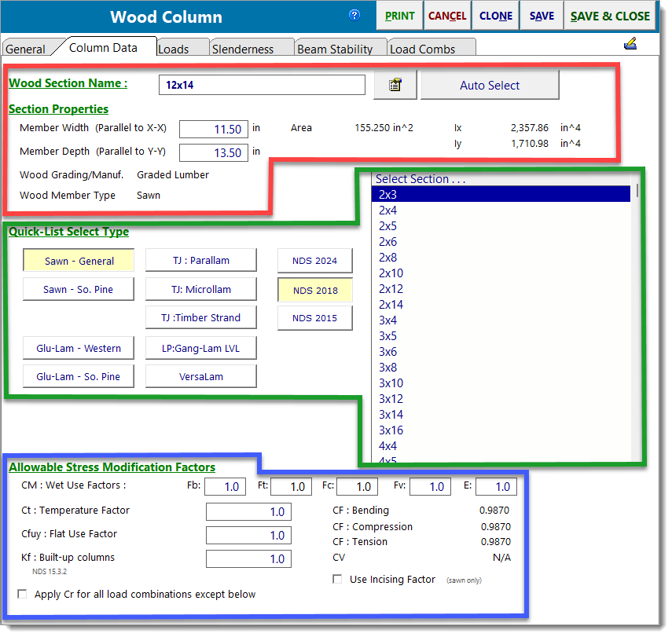Open the Load Combs tab

(424, 47)
